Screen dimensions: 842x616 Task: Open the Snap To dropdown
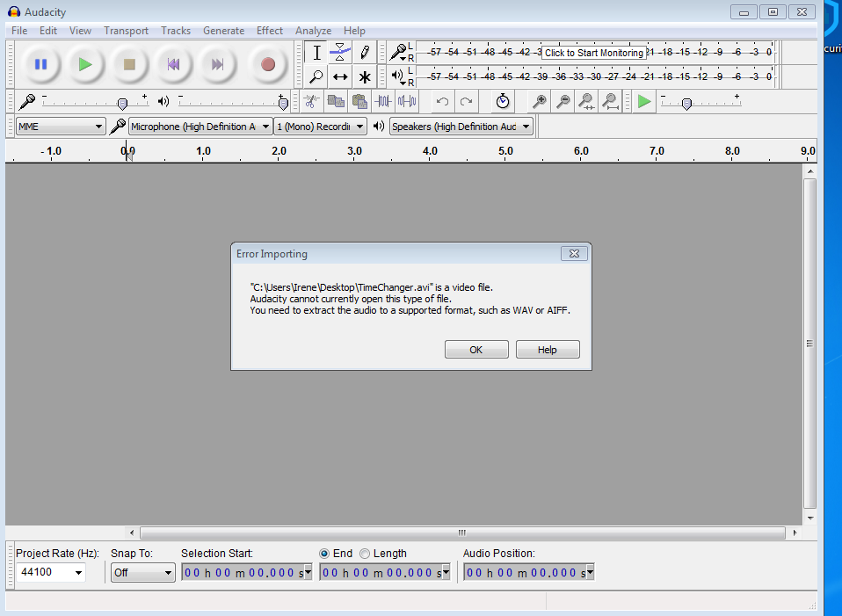(x=143, y=572)
